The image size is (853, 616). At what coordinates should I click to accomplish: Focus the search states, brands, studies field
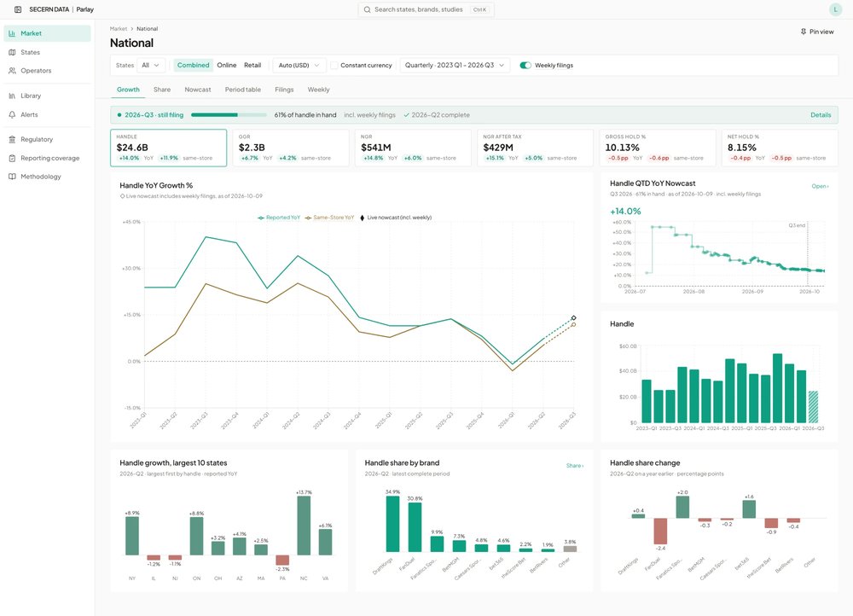[x=426, y=9]
